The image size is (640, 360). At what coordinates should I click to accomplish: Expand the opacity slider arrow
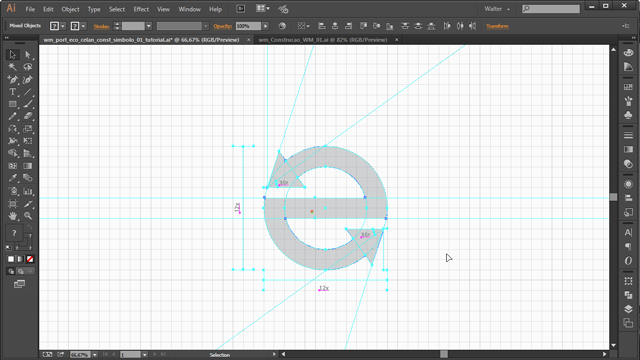(265, 26)
